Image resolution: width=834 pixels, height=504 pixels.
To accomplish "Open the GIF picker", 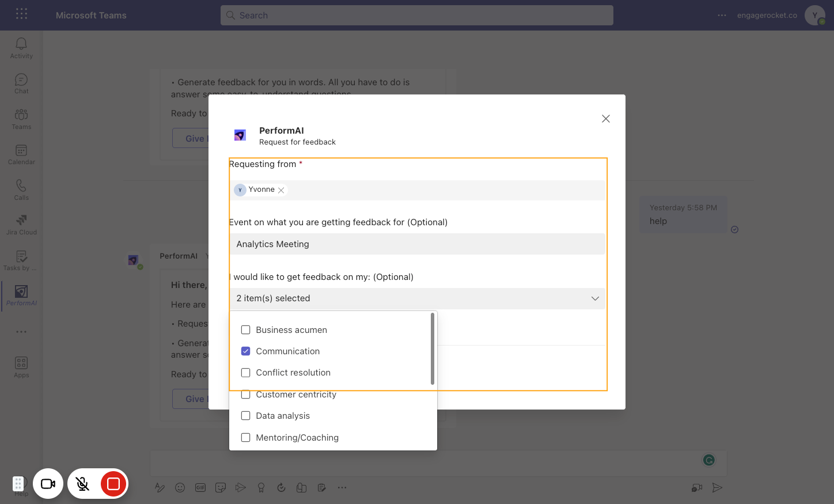I will tap(200, 488).
